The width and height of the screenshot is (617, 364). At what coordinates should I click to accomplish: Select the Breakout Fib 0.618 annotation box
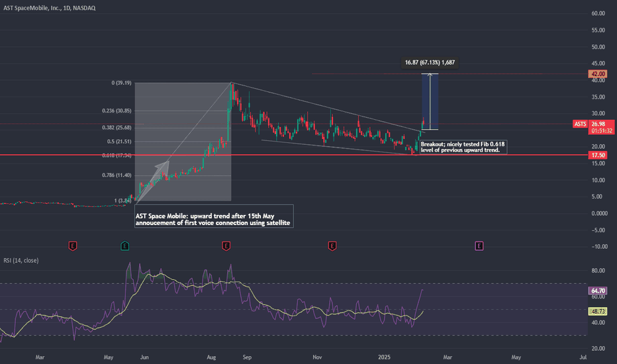pos(463,147)
